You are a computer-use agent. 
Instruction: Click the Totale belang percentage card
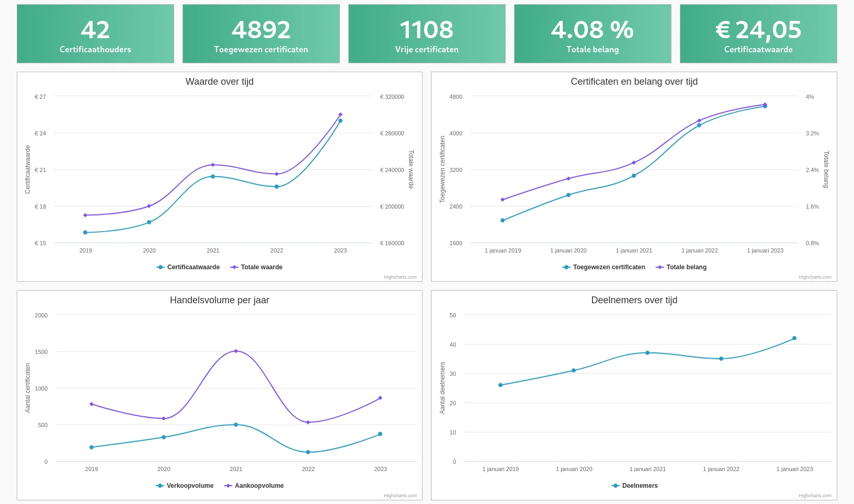pyautogui.click(x=593, y=34)
